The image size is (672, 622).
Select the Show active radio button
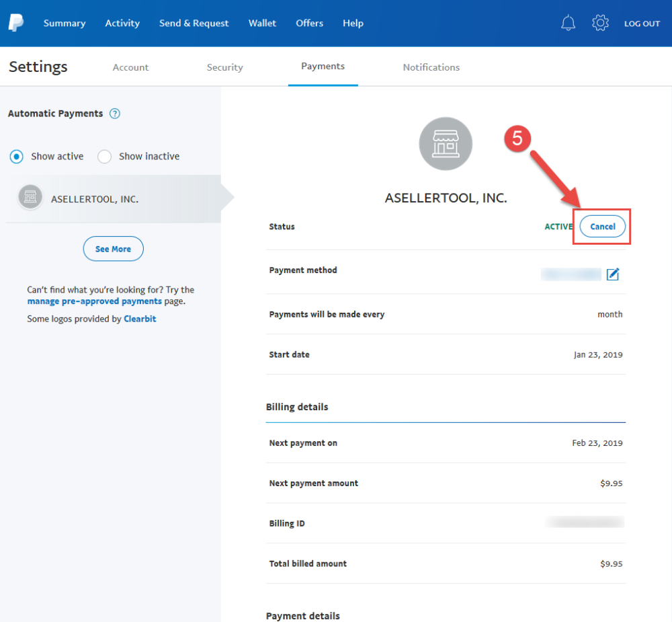[x=17, y=157]
